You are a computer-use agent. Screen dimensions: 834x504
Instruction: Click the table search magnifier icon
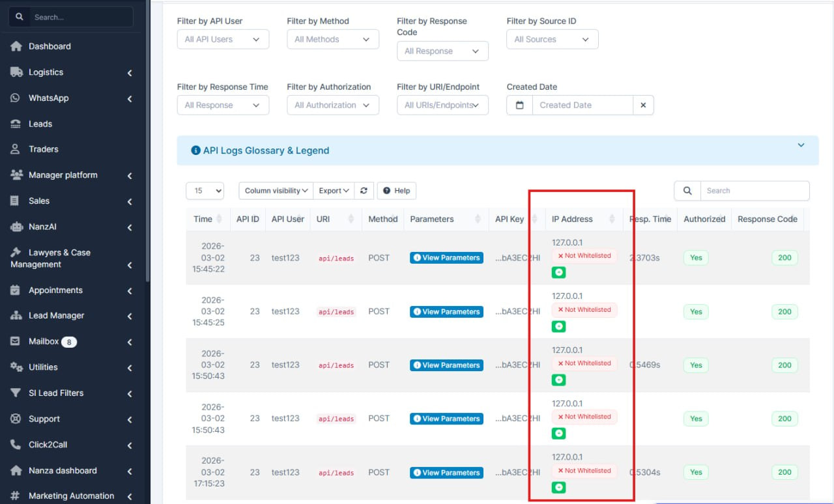(x=687, y=191)
